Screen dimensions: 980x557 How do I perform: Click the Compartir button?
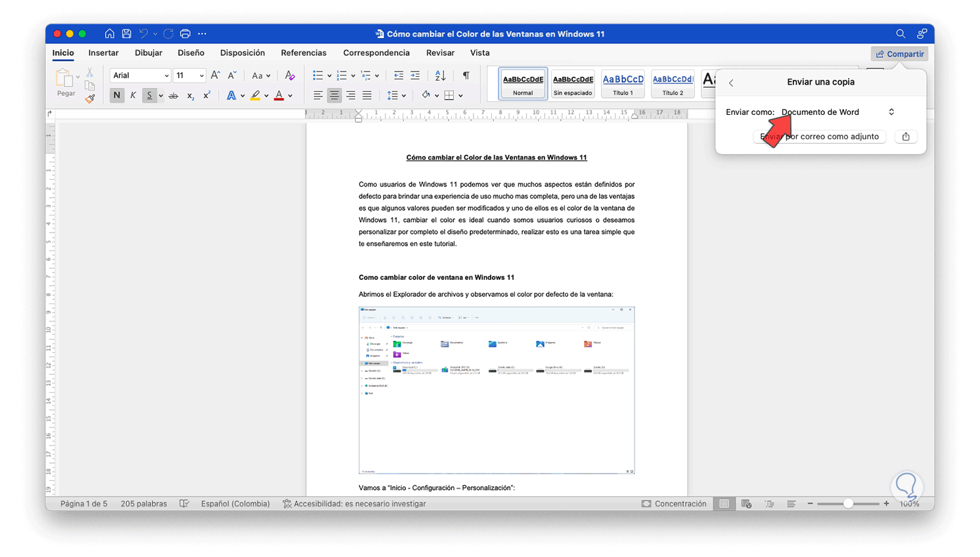(899, 54)
